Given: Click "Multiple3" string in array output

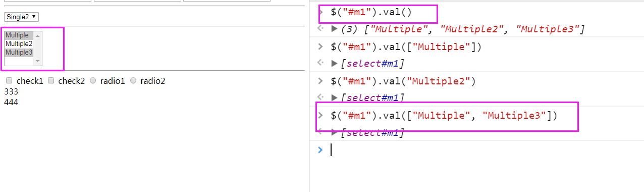Looking at the screenshot, I should (x=548, y=29).
